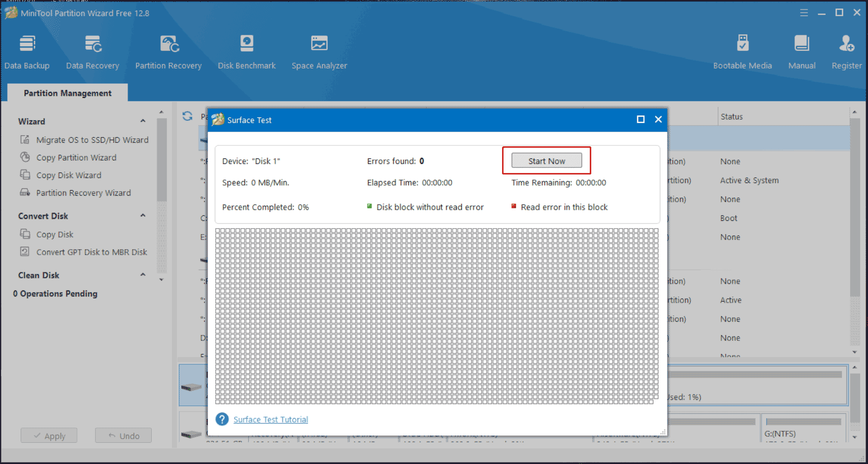Close the Surface Test dialog
Viewport: 868px width, 464px height.
point(658,120)
